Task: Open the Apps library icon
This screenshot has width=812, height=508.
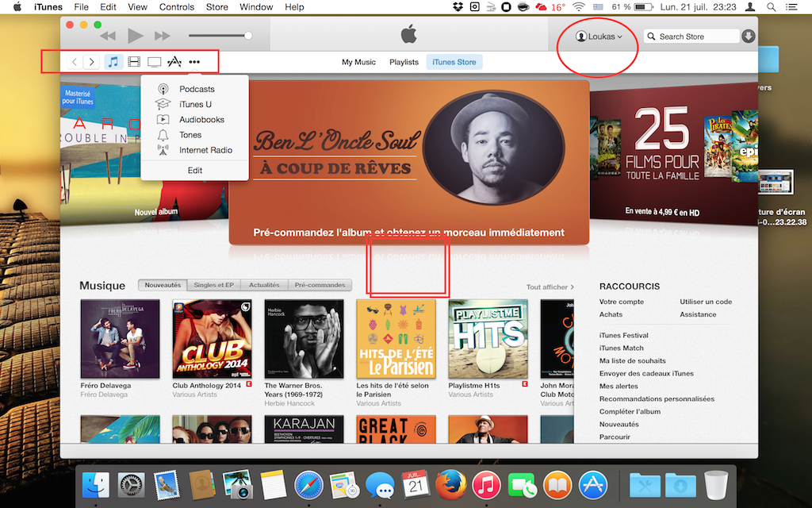Action: [174, 62]
